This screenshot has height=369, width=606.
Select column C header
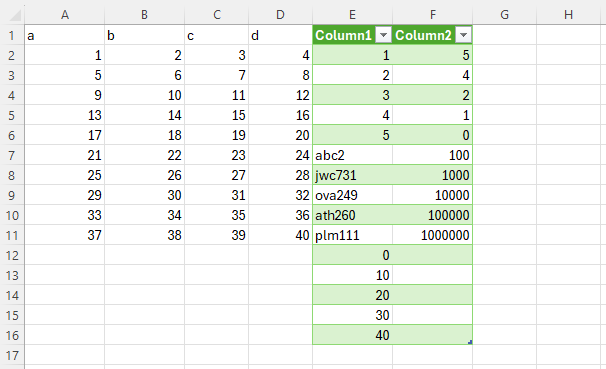coord(216,15)
